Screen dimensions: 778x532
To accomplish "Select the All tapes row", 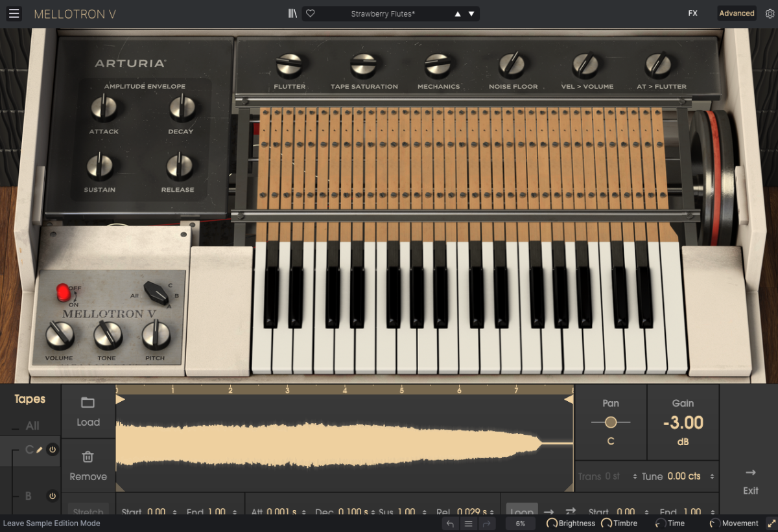I will click(30, 426).
